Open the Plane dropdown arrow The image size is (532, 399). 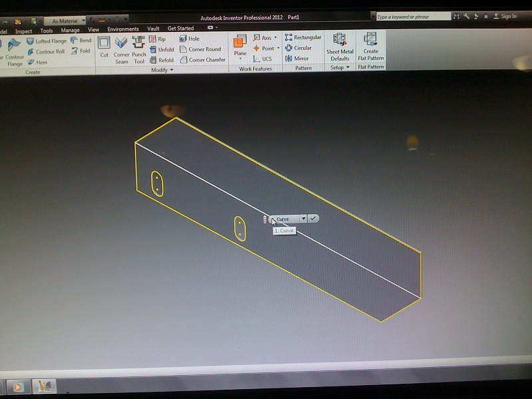[x=240, y=59]
